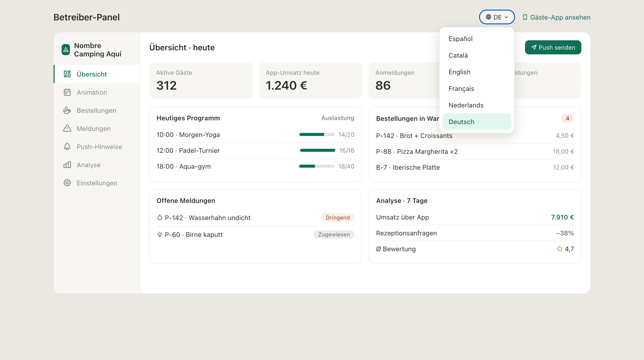This screenshot has height=360, width=644.
Task: Choose Español in the language menu
Action: coord(477,39)
